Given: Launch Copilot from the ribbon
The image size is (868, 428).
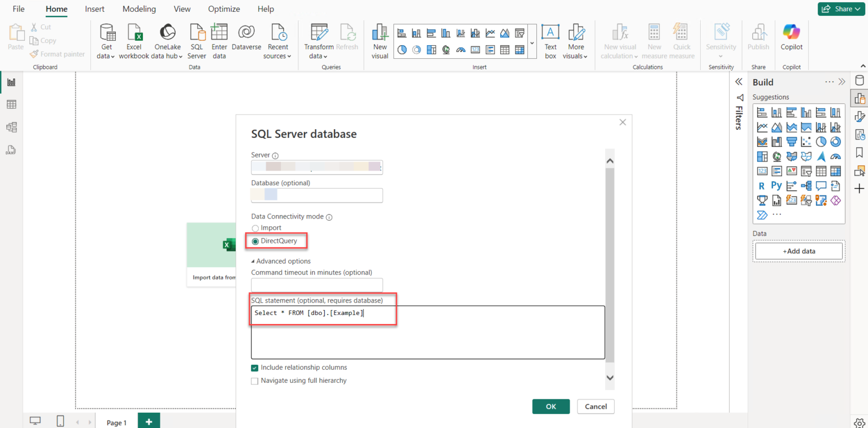Looking at the screenshot, I should click(791, 40).
